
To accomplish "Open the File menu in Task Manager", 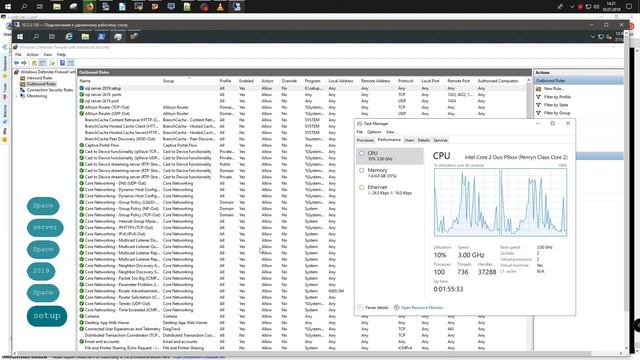I will 360,132.
